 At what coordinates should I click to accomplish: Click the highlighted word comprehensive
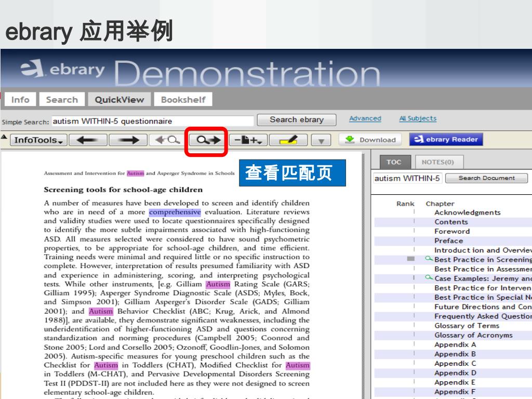[x=175, y=212]
